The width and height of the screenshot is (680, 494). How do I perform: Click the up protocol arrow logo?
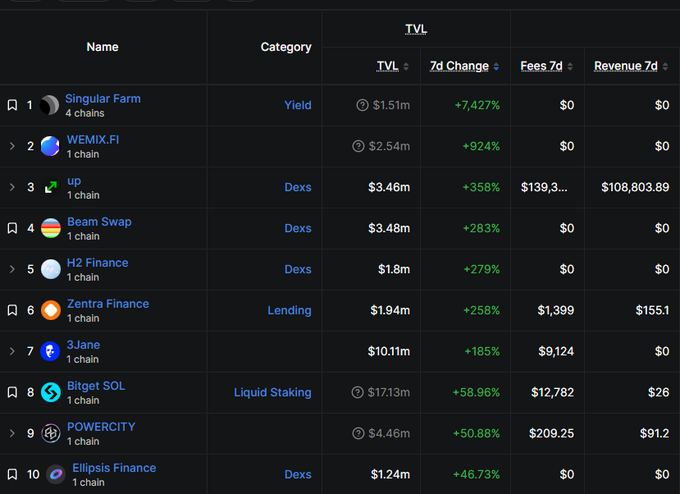51,187
